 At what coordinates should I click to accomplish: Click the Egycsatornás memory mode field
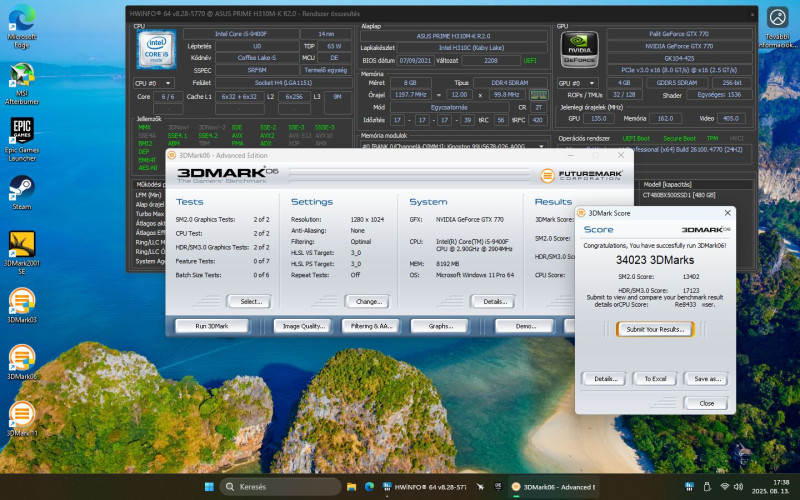click(449, 108)
